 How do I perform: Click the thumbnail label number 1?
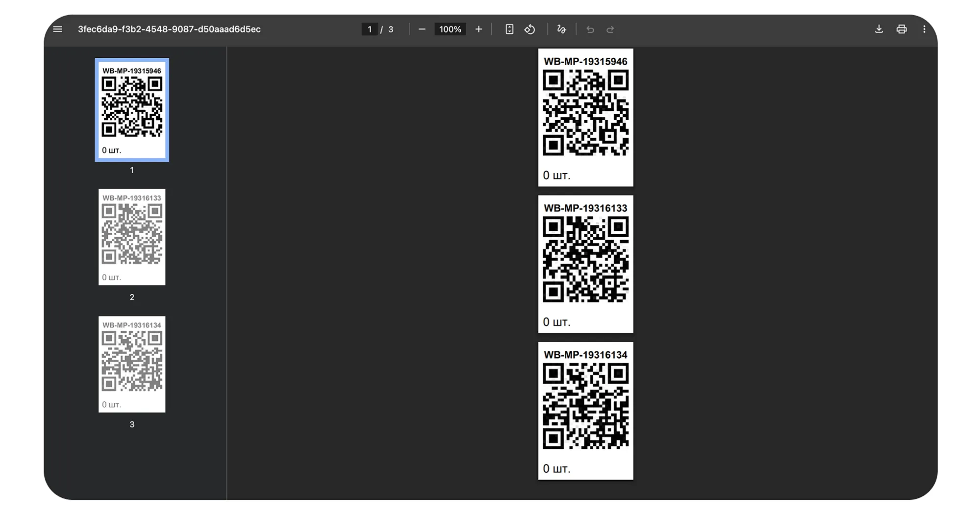(x=132, y=170)
